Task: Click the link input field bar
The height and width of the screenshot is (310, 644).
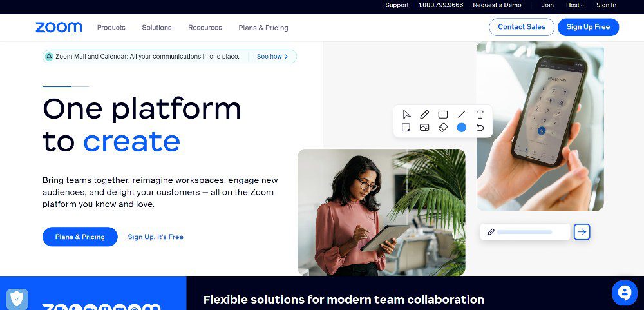Action: click(525, 232)
